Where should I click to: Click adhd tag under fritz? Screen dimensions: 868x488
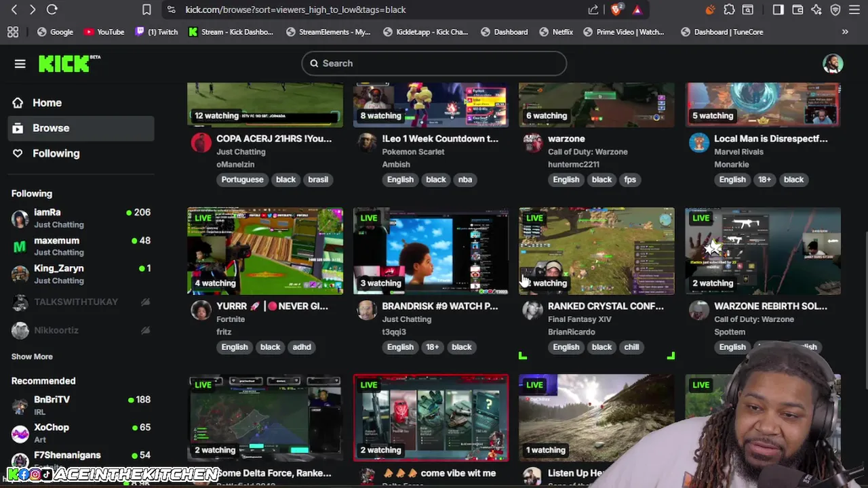coord(302,347)
